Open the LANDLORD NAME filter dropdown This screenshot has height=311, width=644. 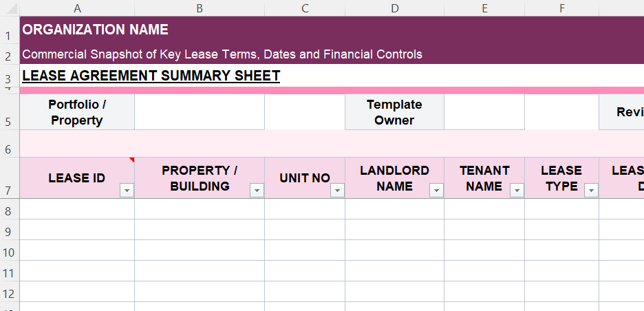436,191
